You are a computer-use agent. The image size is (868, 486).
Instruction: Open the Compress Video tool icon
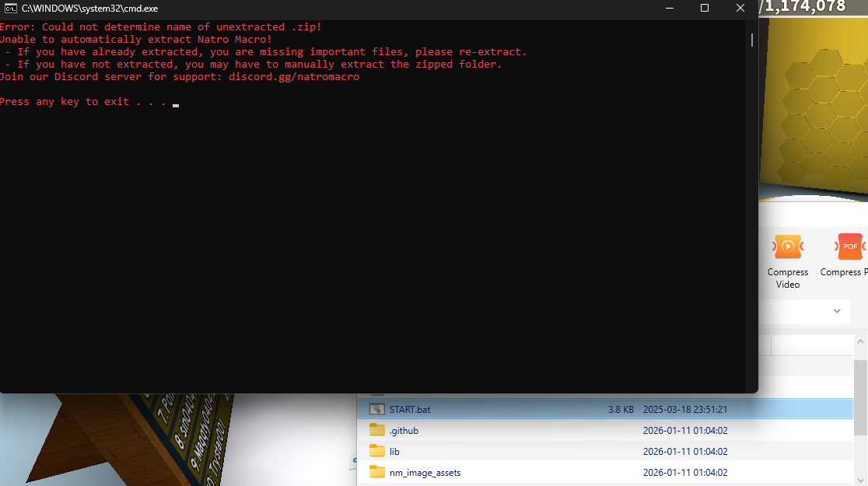tap(788, 246)
